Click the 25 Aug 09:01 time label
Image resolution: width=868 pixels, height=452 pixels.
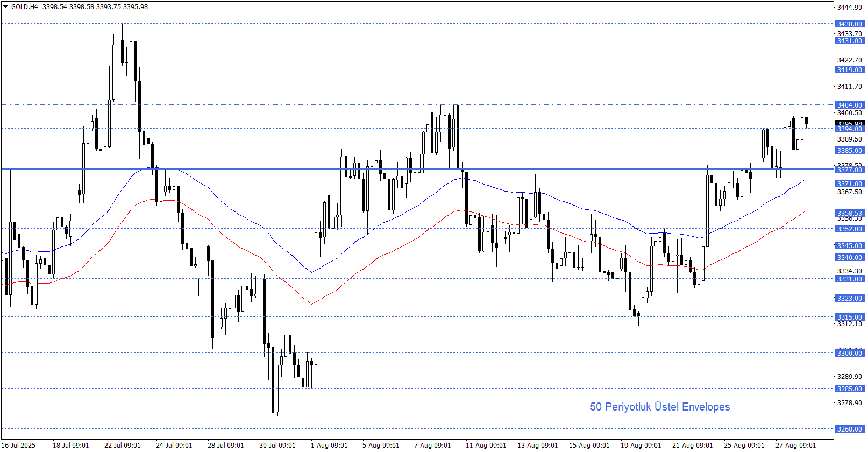[744, 445]
